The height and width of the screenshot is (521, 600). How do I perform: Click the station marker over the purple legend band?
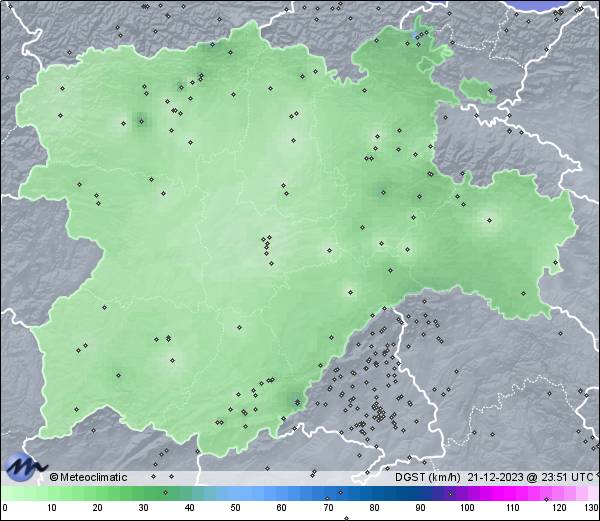(x=450, y=494)
